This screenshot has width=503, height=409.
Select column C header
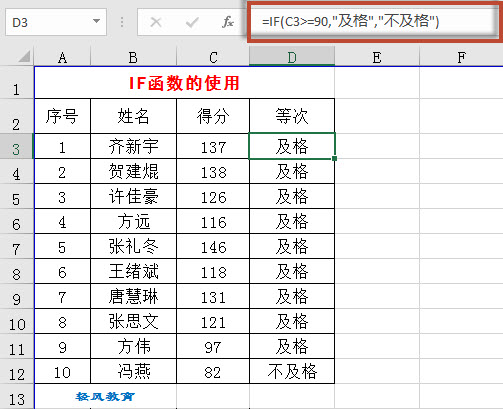pyautogui.click(x=213, y=57)
